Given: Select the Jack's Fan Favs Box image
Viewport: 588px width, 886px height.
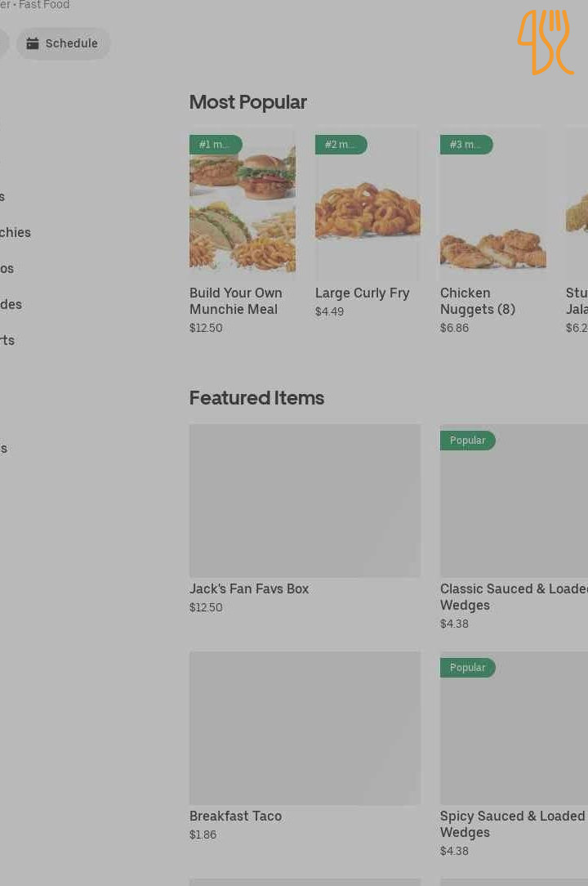Looking at the screenshot, I should pyautogui.click(x=305, y=500).
